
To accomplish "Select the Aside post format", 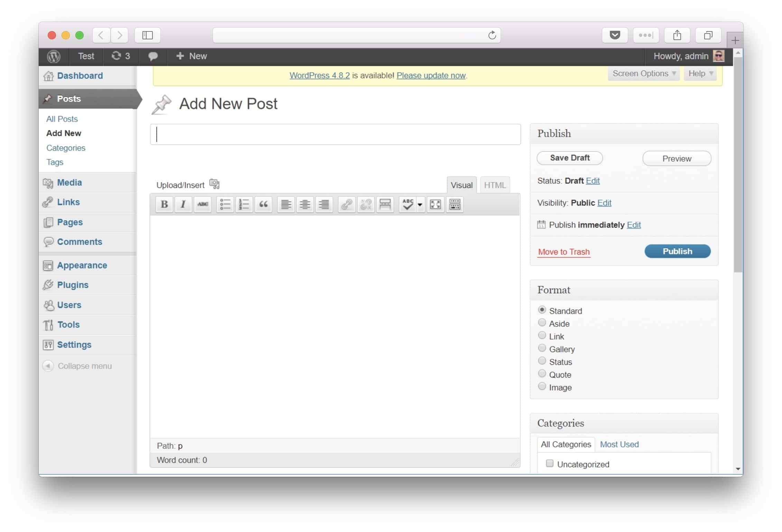I will tap(542, 323).
